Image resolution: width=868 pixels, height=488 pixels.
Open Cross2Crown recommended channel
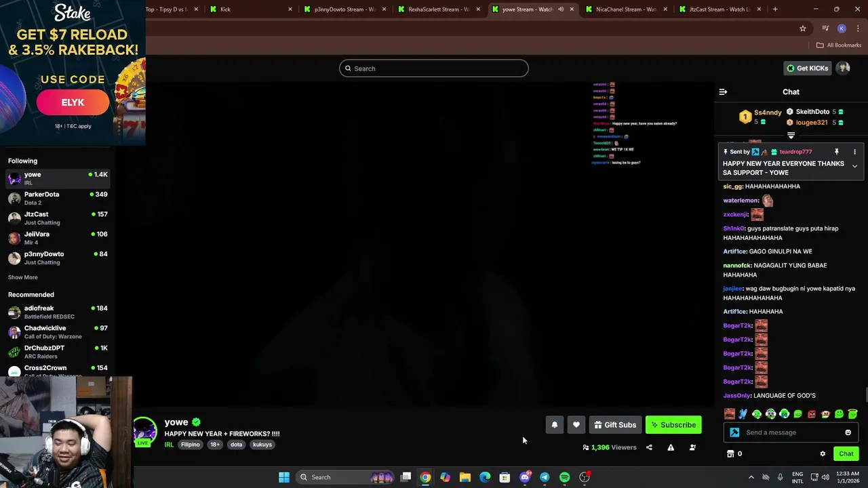58,370
